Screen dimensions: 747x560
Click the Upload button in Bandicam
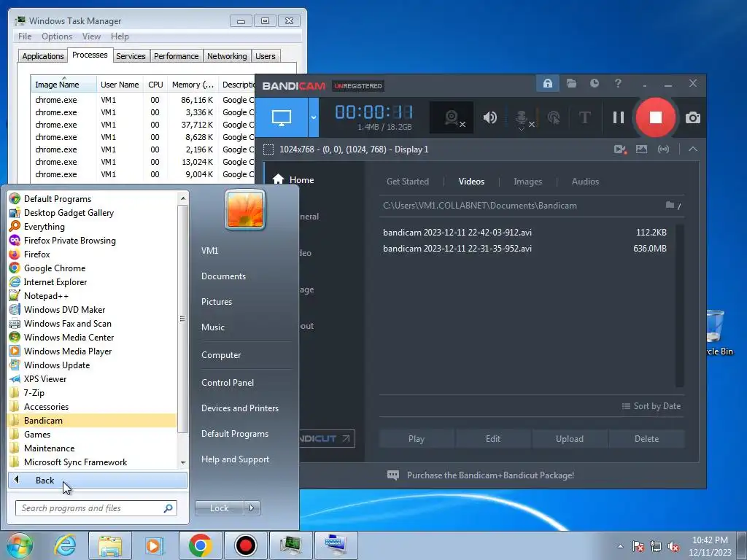point(569,438)
